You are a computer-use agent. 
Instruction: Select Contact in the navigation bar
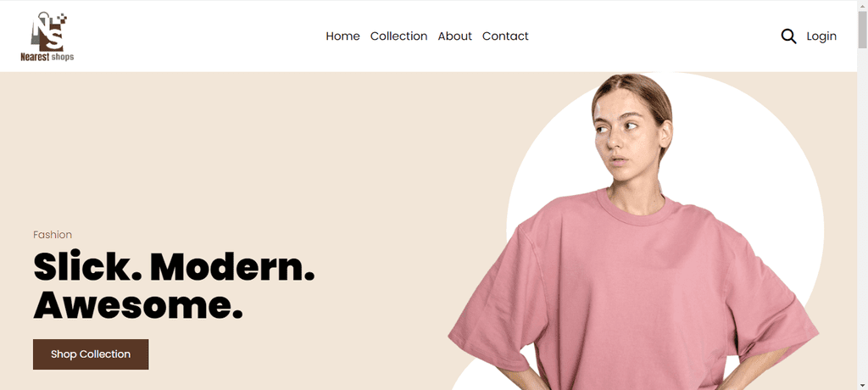click(x=505, y=36)
